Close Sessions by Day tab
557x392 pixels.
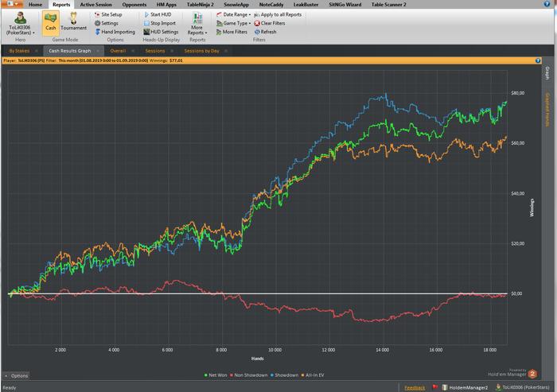coord(226,51)
